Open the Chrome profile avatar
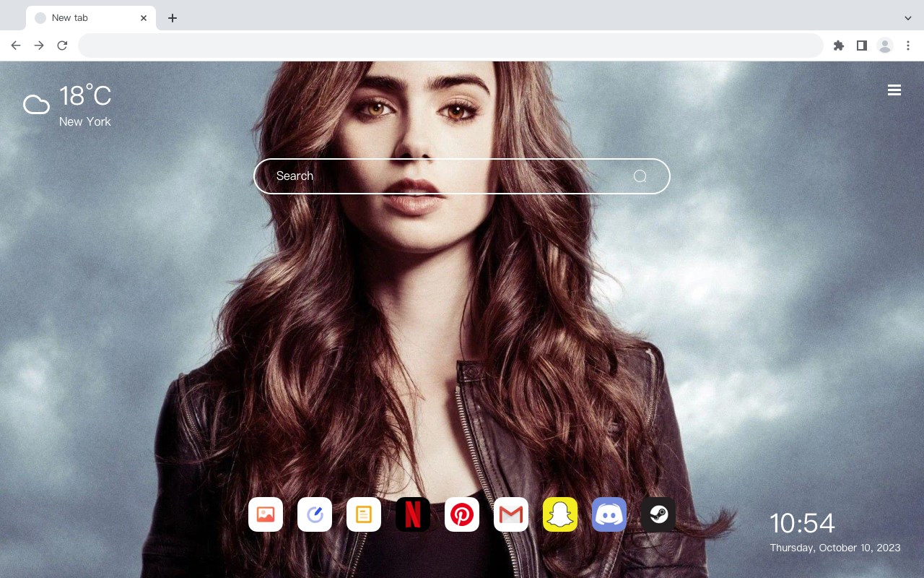Image resolution: width=924 pixels, height=578 pixels. pyautogui.click(x=885, y=46)
